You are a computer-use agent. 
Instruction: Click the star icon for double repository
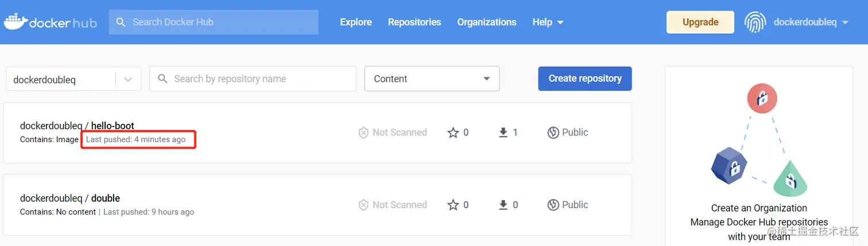453,205
